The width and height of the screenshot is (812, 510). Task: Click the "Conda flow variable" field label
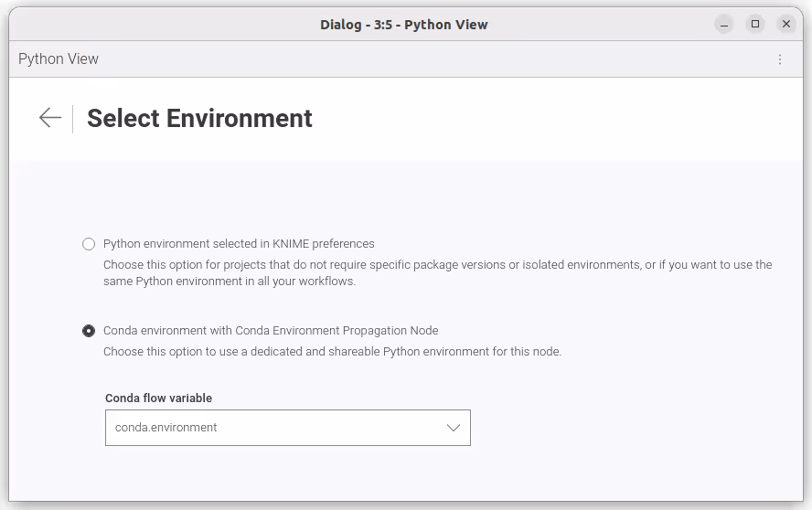click(158, 398)
